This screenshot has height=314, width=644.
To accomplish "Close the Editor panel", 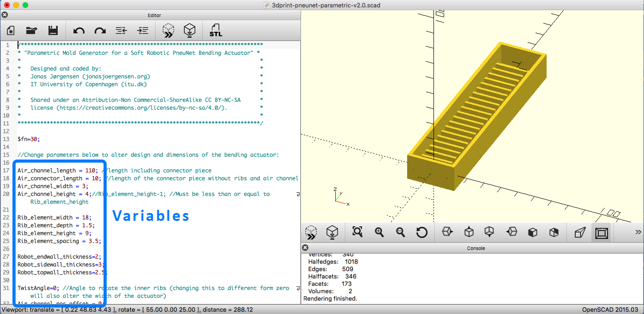I will click(5, 15).
